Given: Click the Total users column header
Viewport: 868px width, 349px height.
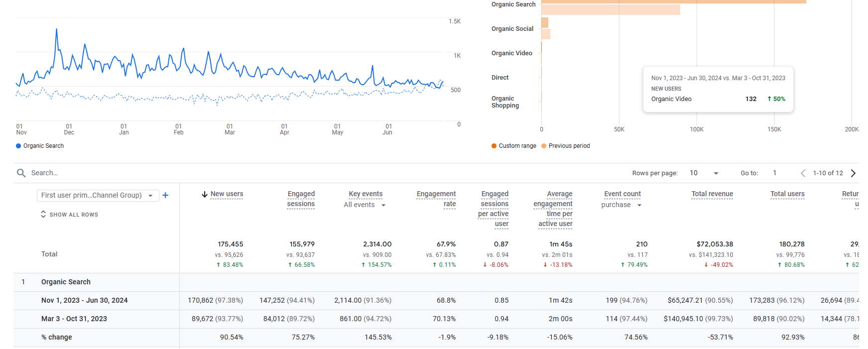Looking at the screenshot, I should pos(787,194).
